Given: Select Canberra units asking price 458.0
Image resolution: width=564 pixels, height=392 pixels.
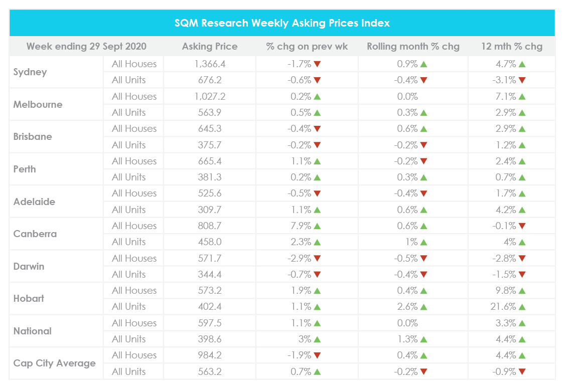Looking at the screenshot, I should click(210, 242).
